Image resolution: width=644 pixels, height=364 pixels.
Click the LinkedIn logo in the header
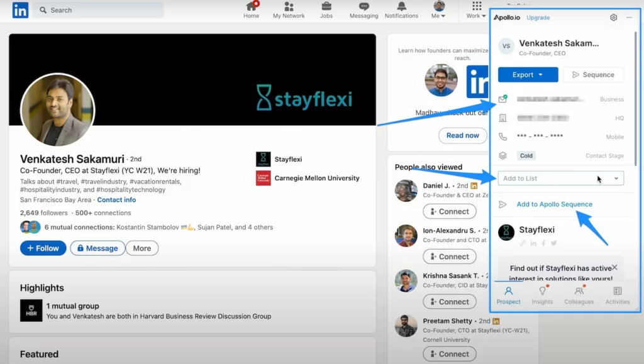pos(20,10)
